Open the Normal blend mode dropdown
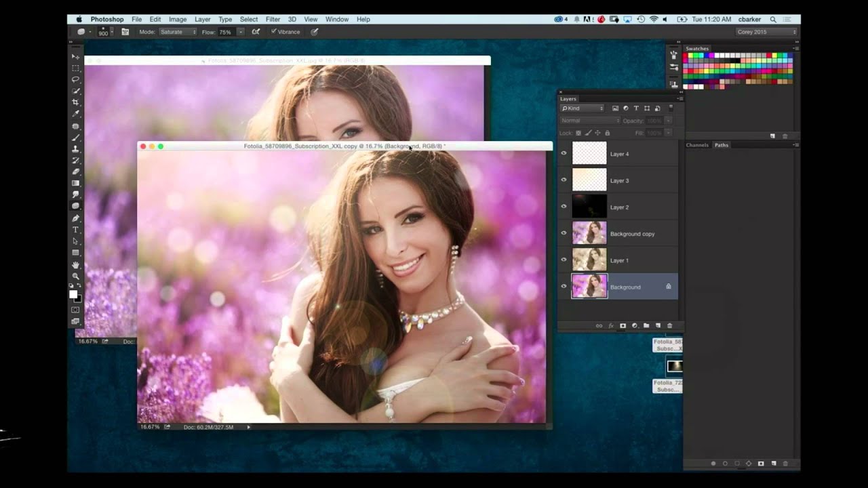The image size is (868, 488). pos(590,121)
